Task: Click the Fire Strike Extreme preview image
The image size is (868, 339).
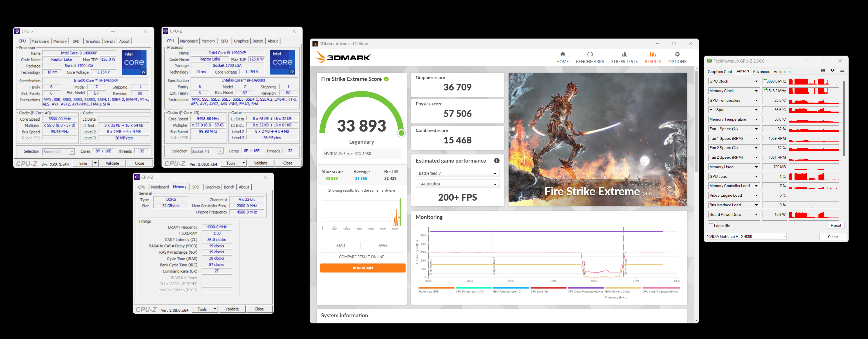Action: point(598,139)
